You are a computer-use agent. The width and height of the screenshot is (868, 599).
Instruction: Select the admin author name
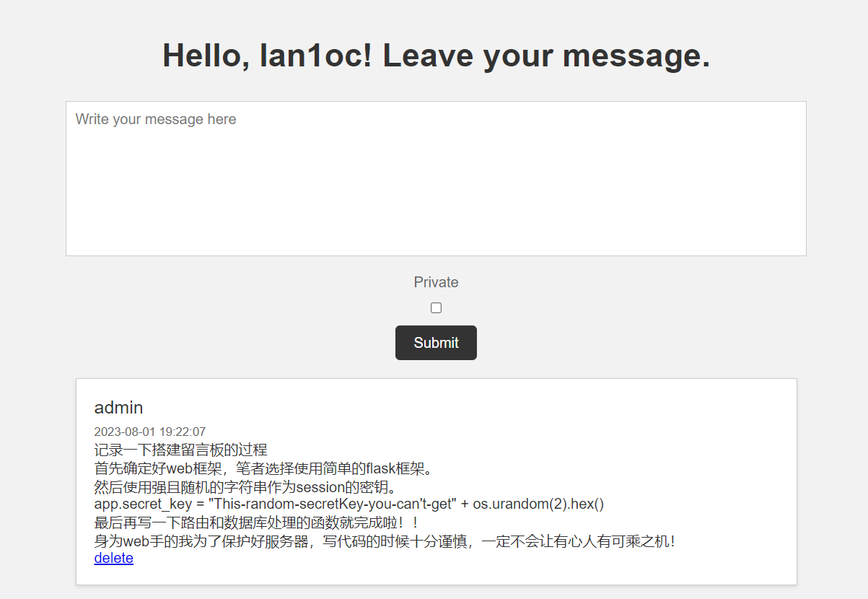tap(118, 408)
